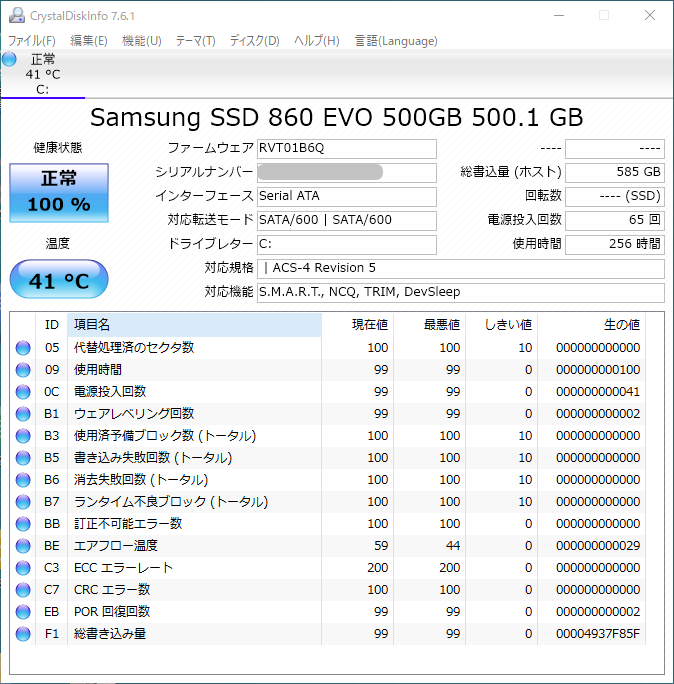Screen dimensions: 674x684
Task: Click status orb for row C7 CRC エラー数
Action: click(23, 590)
